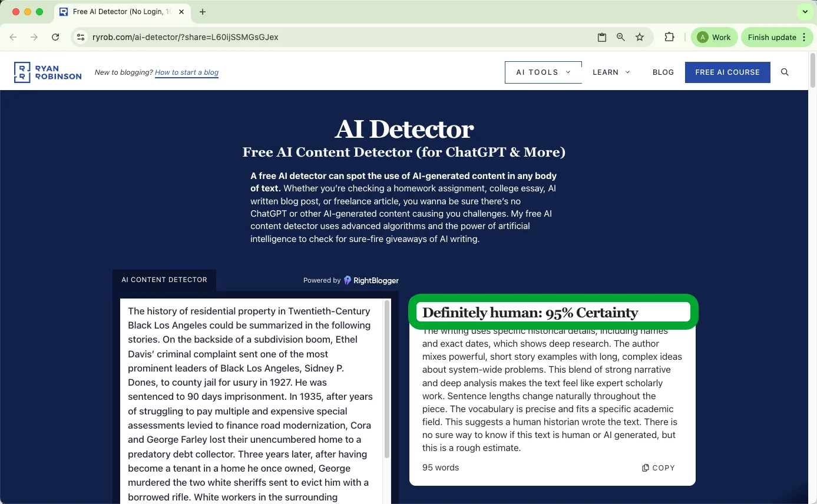Reload the current page
Image resolution: width=817 pixels, height=504 pixels.
coord(55,37)
